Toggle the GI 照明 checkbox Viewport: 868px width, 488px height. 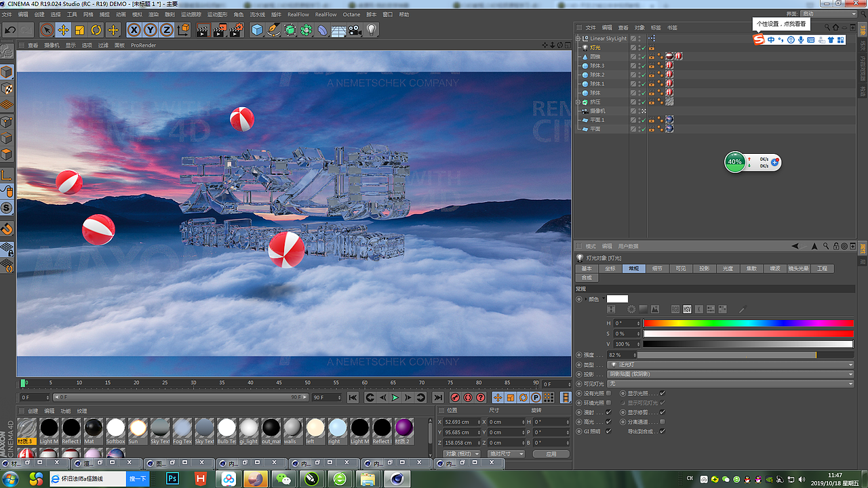pos(608,431)
